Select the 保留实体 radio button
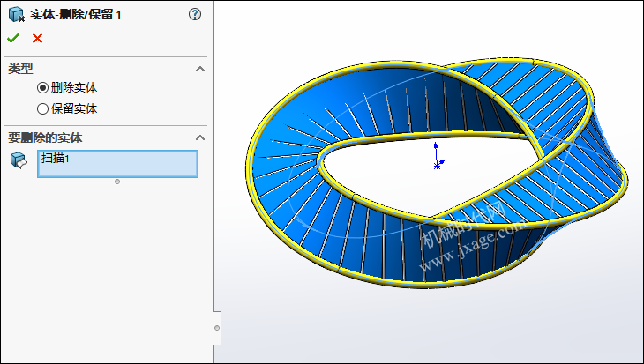This screenshot has width=644, height=364. [42, 108]
